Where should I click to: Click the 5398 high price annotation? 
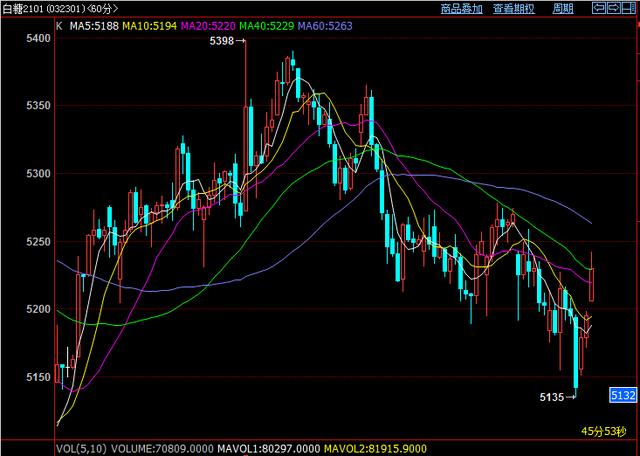click(222, 41)
